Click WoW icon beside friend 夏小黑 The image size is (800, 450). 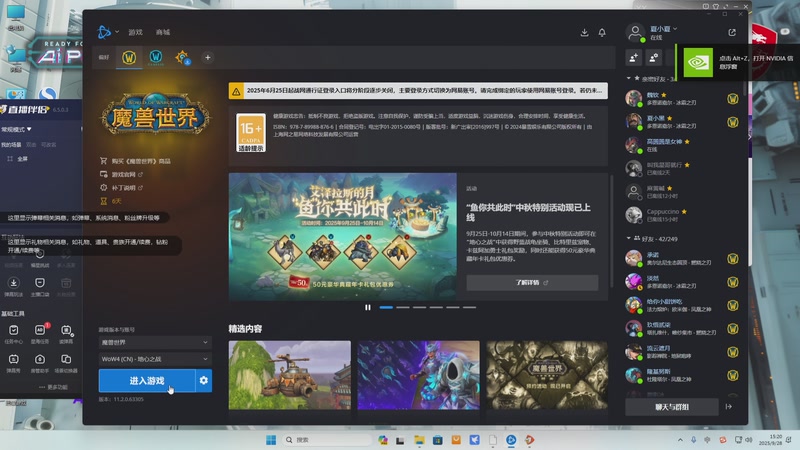(733, 122)
